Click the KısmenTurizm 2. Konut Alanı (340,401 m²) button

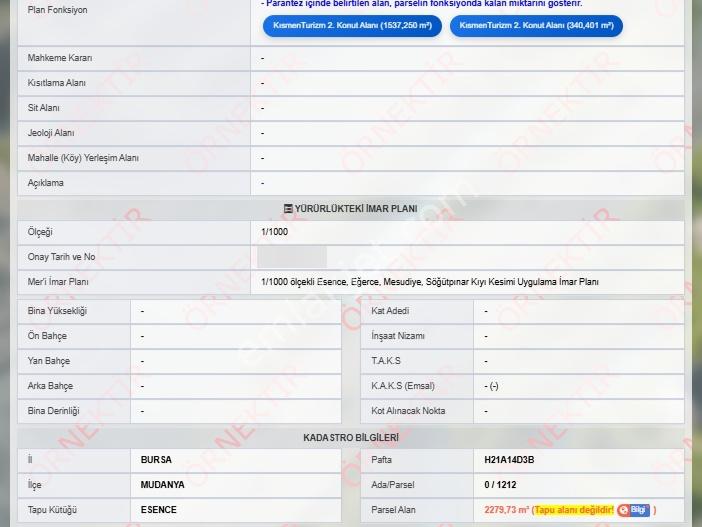pos(536,26)
